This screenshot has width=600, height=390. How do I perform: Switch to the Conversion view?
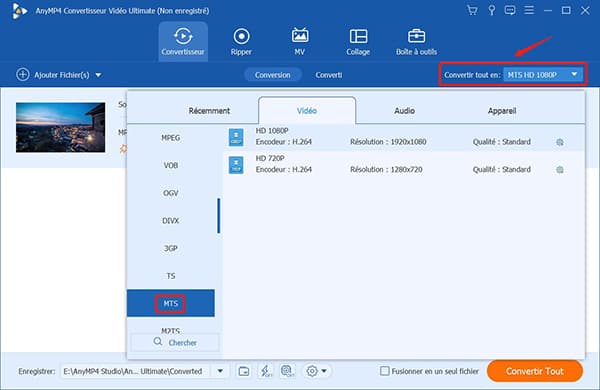[x=273, y=75]
